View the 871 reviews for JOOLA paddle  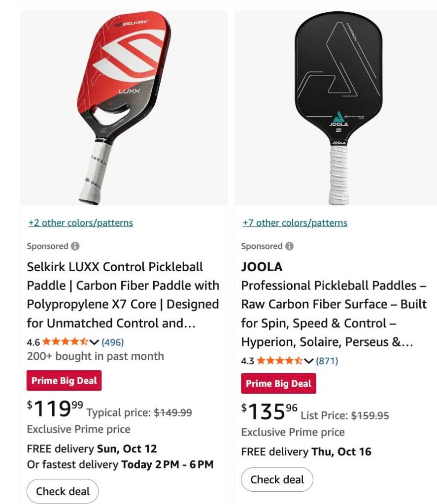coord(327,361)
